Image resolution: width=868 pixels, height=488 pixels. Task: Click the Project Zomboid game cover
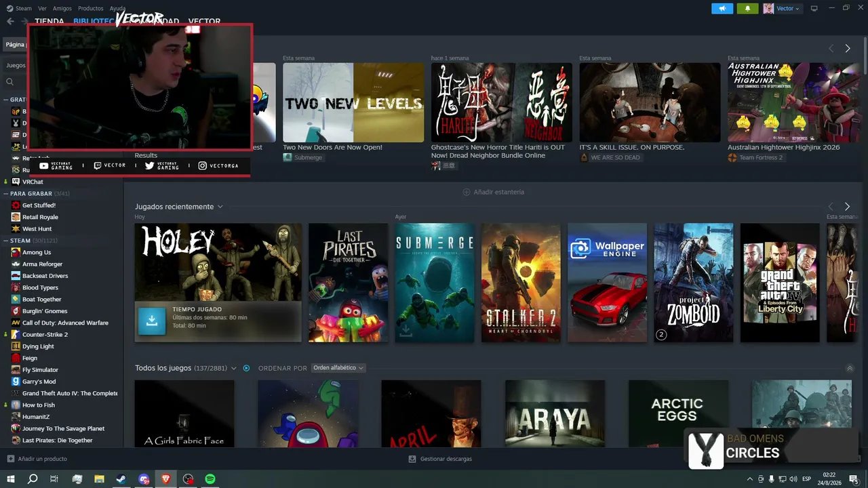coord(694,283)
